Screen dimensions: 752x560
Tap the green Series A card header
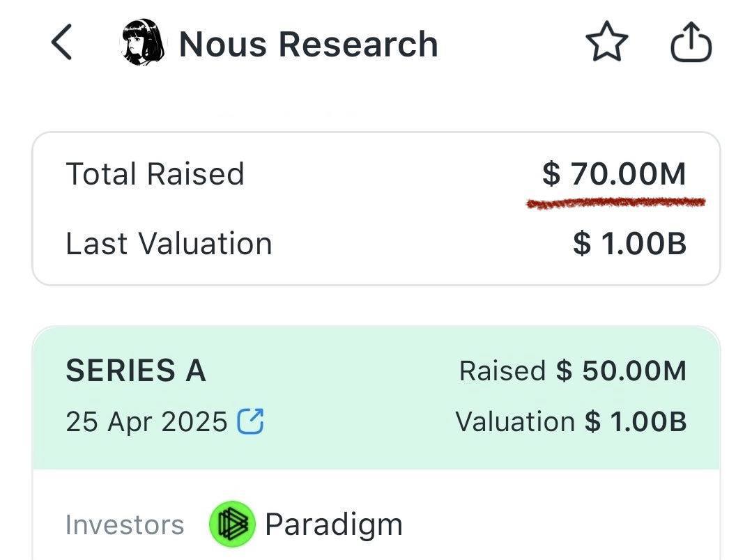tap(376, 398)
